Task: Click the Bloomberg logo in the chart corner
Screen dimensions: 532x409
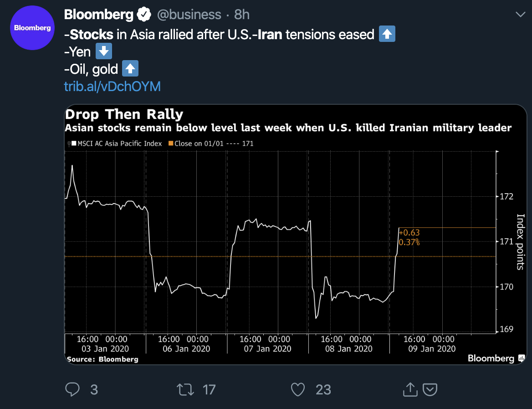Action: click(496, 358)
